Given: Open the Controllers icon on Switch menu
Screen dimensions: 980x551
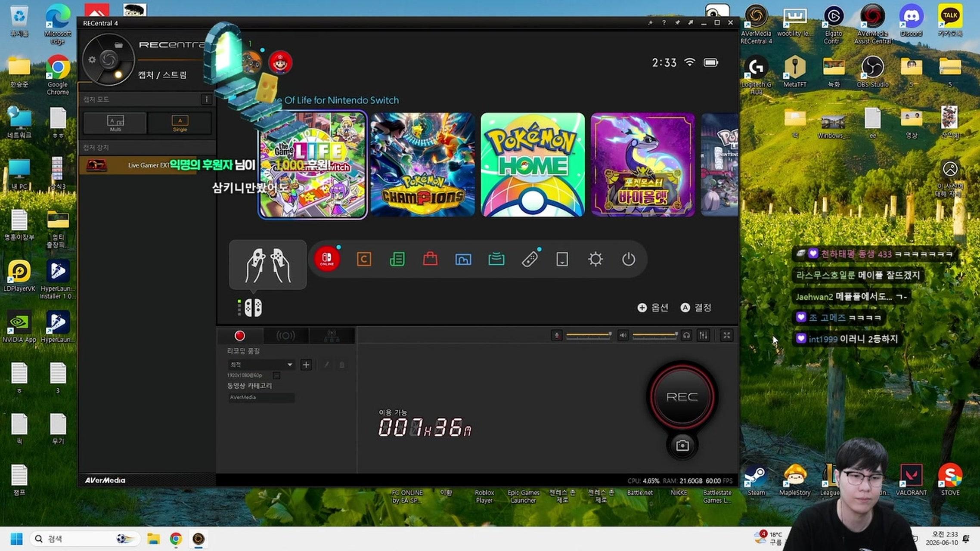Looking at the screenshot, I should pos(530,259).
